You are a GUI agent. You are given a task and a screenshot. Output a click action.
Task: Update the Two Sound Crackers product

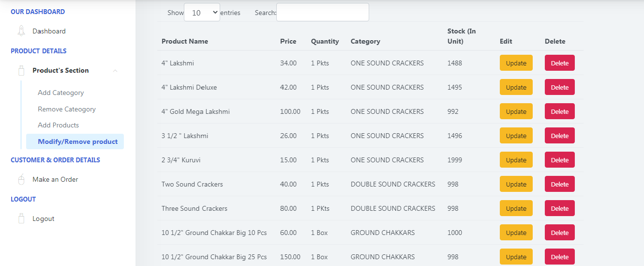click(516, 184)
